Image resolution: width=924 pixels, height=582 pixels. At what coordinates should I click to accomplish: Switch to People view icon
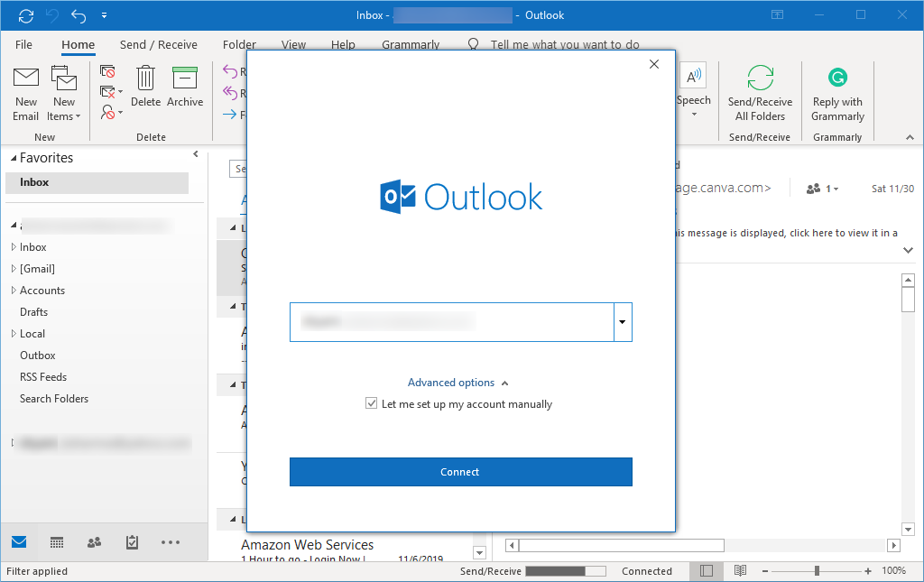tap(94, 542)
